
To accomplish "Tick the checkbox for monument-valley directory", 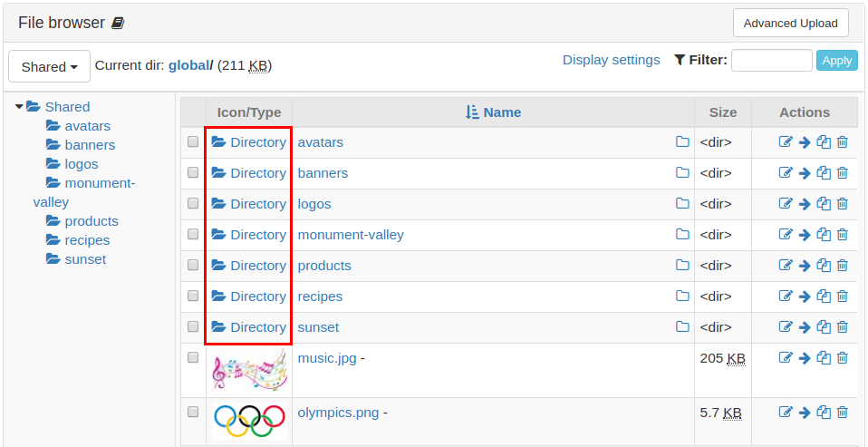I will tap(193, 234).
